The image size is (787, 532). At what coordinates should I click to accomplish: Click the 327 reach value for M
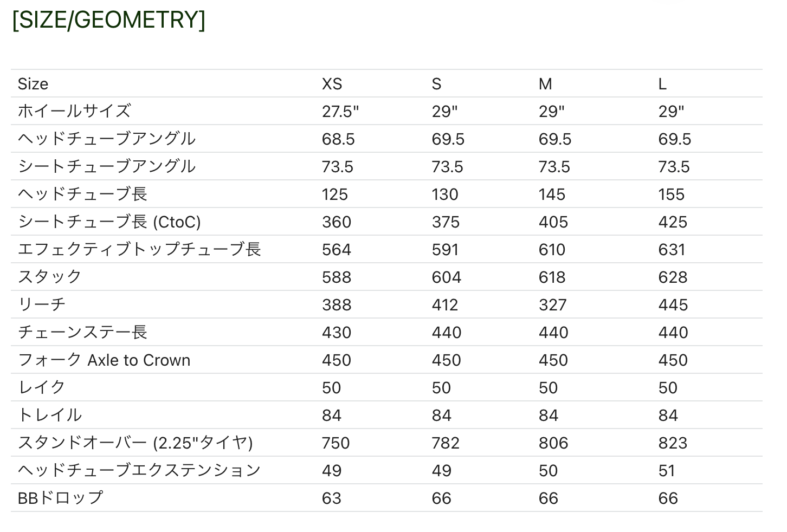click(x=552, y=305)
